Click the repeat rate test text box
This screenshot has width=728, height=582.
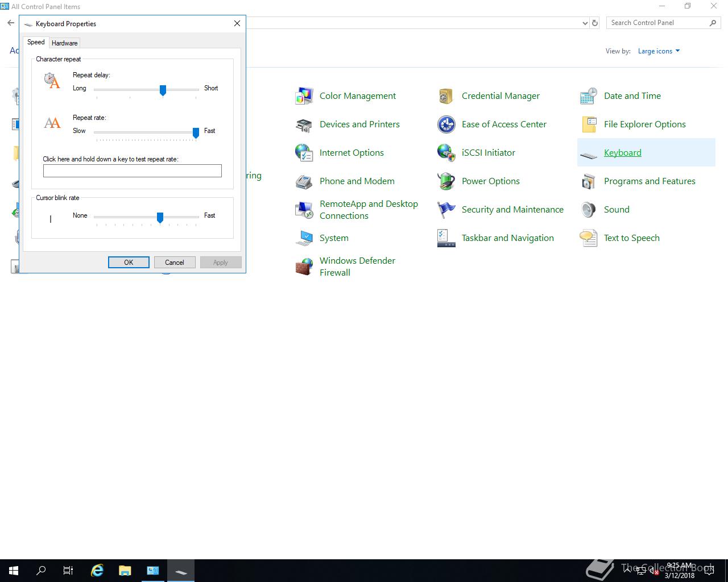pyautogui.click(x=133, y=171)
